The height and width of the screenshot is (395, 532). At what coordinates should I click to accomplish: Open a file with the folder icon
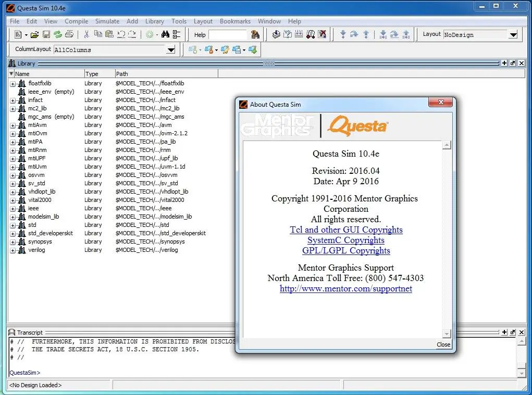click(34, 34)
